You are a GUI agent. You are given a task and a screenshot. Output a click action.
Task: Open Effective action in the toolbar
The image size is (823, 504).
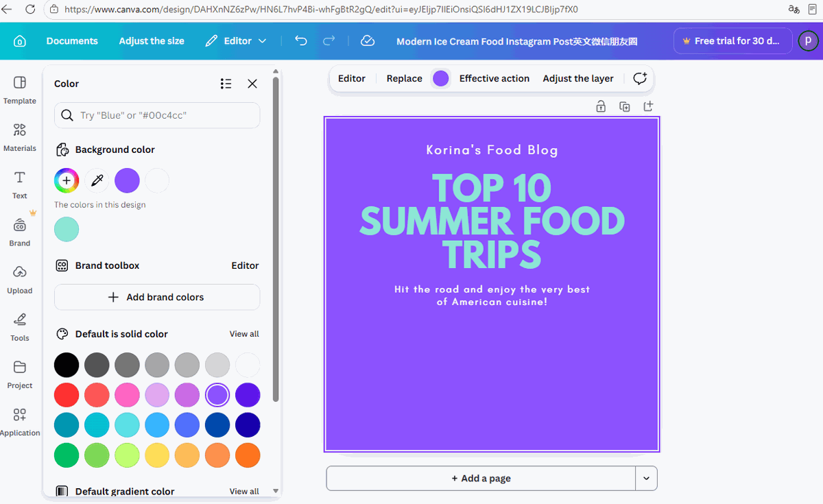click(x=494, y=78)
